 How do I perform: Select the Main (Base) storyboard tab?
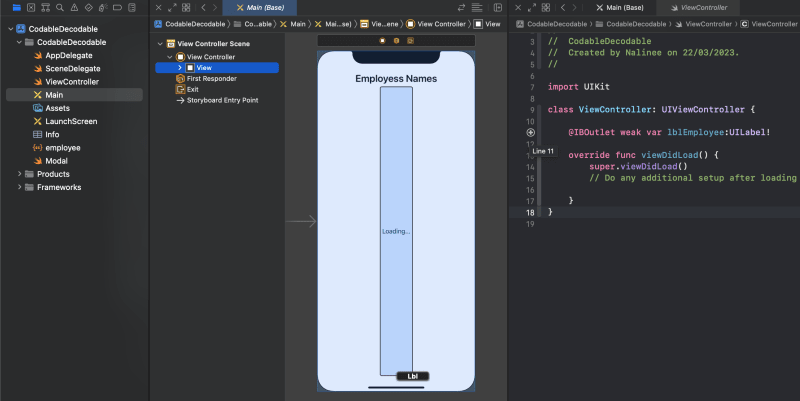(x=260, y=8)
